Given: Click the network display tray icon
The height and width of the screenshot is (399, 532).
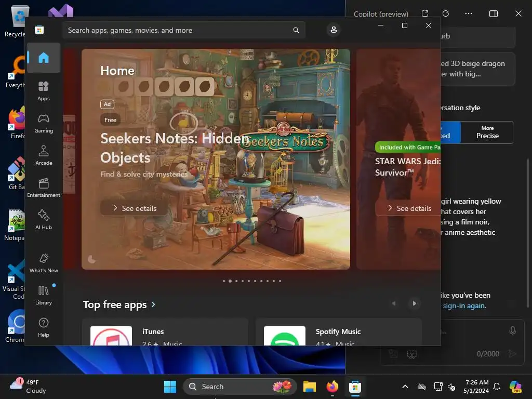Looking at the screenshot, I should pyautogui.click(x=438, y=387).
